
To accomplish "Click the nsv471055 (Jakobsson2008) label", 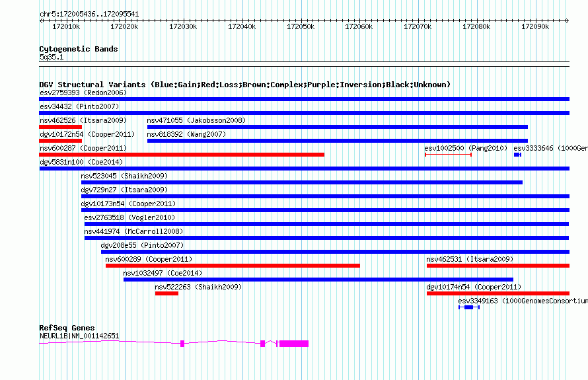I will 196,120.
